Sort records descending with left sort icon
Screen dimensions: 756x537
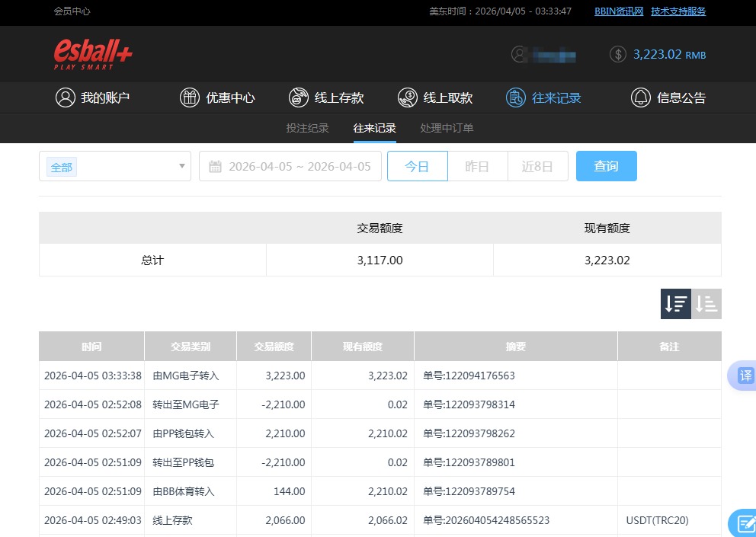point(674,303)
